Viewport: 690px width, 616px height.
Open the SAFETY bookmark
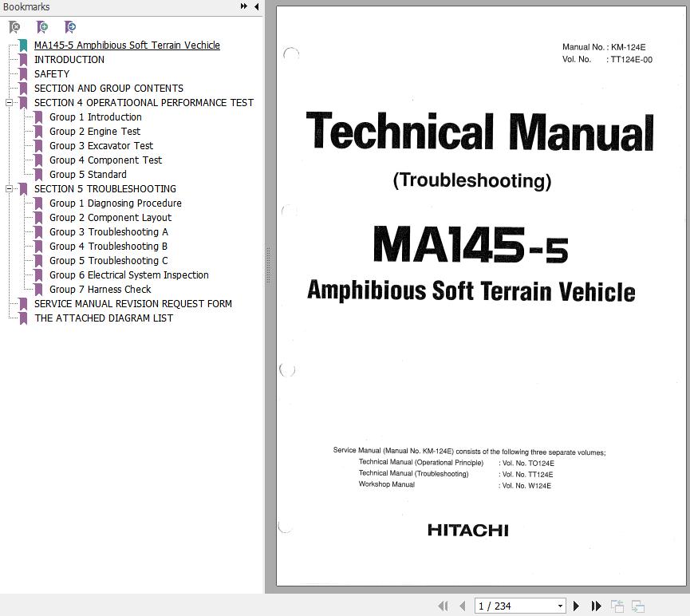pyautogui.click(x=52, y=74)
